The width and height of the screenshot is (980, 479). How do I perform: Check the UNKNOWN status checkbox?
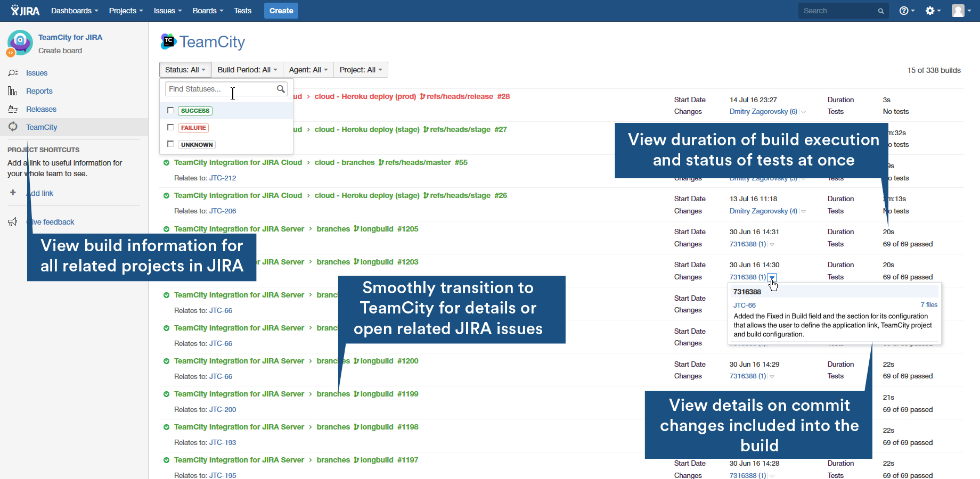[x=170, y=144]
